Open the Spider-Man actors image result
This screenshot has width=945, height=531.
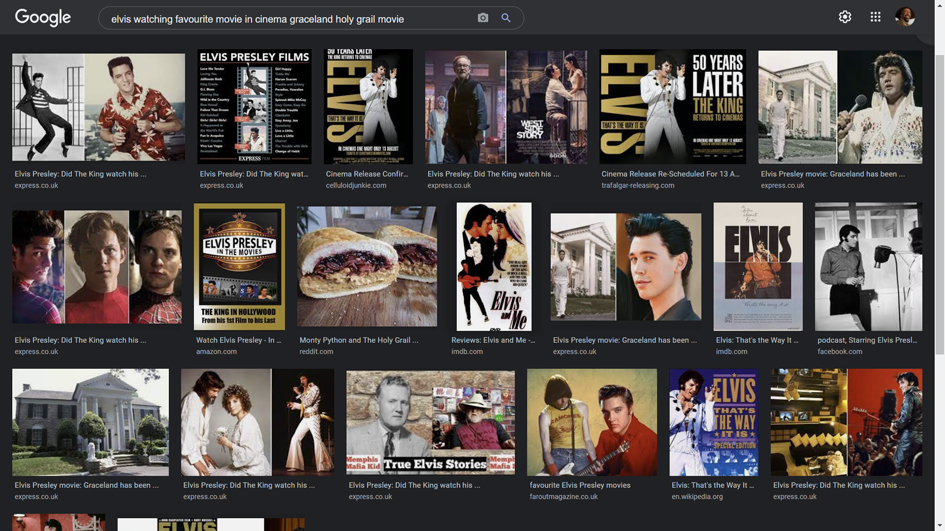97,266
